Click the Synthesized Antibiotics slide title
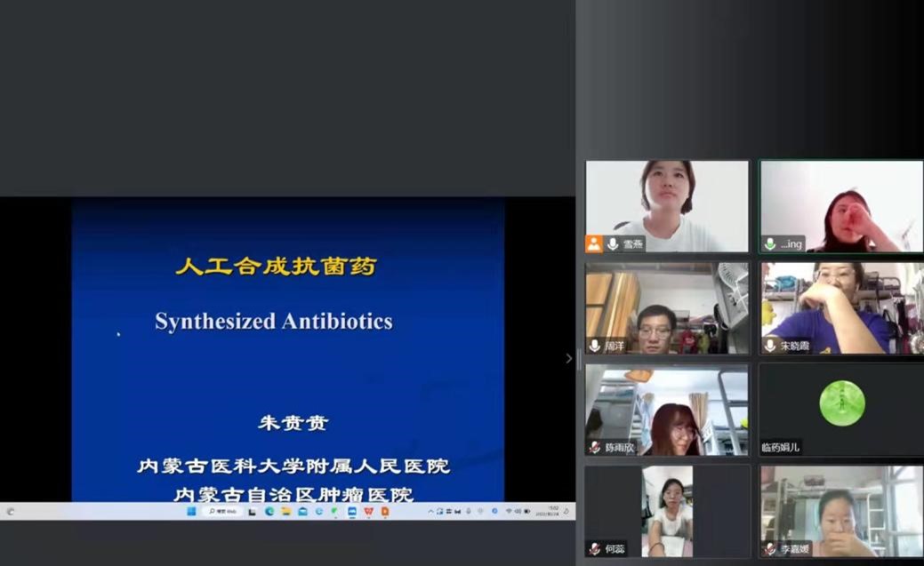924x566 pixels. (x=273, y=322)
